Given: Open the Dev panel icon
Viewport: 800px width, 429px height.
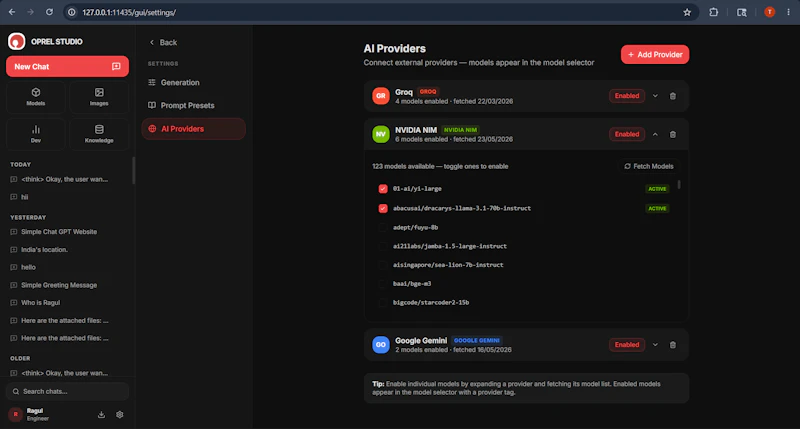Looking at the screenshot, I should tap(36, 134).
